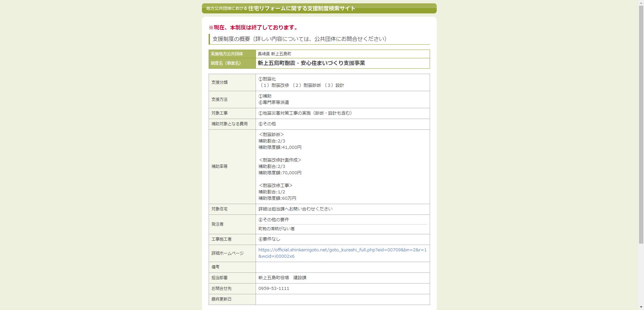This screenshot has width=644, height=310.
Task: Click the 支援方法 row label
Action: 219,99
